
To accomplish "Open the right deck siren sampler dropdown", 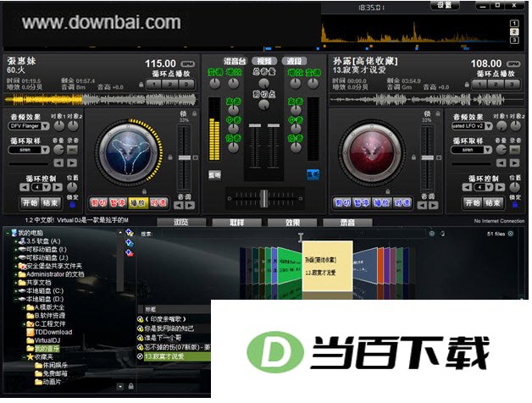I will (488, 150).
